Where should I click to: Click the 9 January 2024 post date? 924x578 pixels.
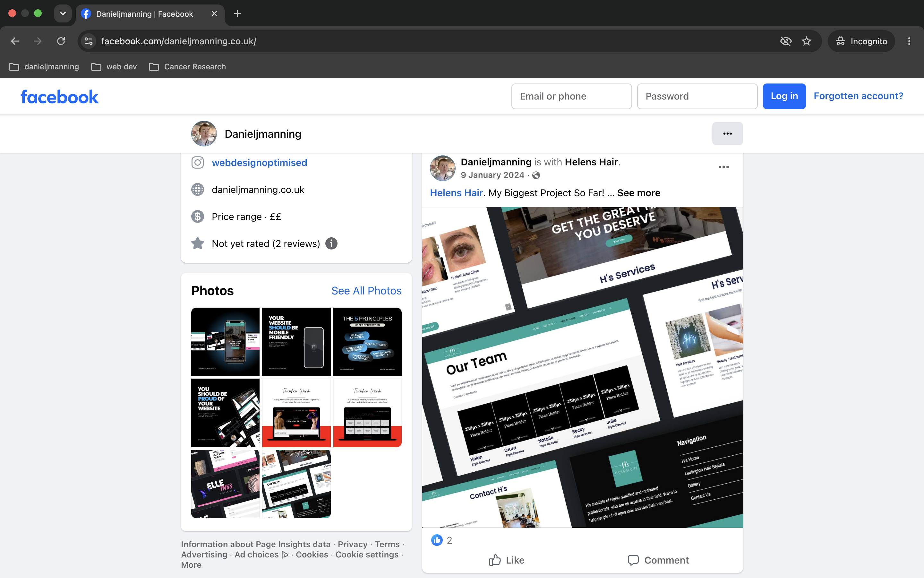[492, 175]
